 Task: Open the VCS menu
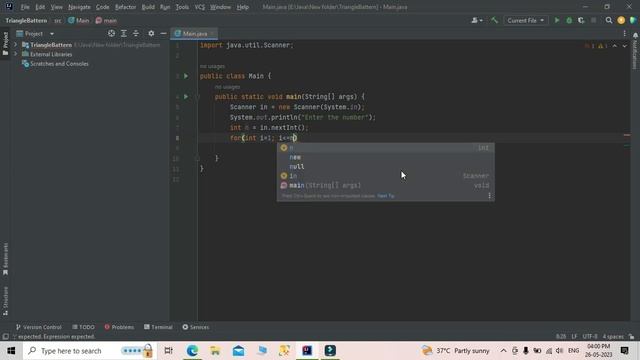(x=200, y=7)
